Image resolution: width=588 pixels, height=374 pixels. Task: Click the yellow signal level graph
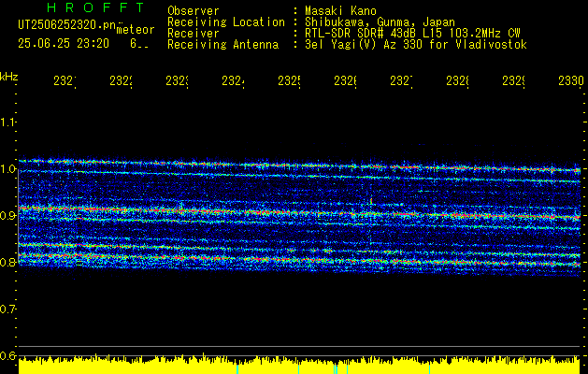(299, 366)
